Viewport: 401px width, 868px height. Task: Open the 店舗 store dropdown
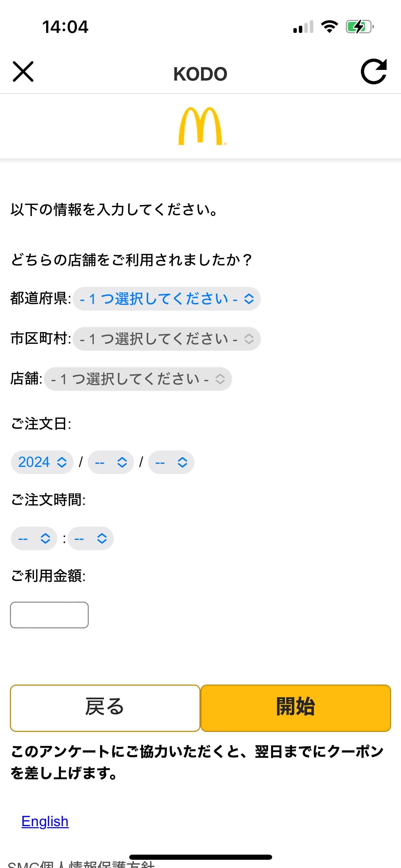point(138,379)
